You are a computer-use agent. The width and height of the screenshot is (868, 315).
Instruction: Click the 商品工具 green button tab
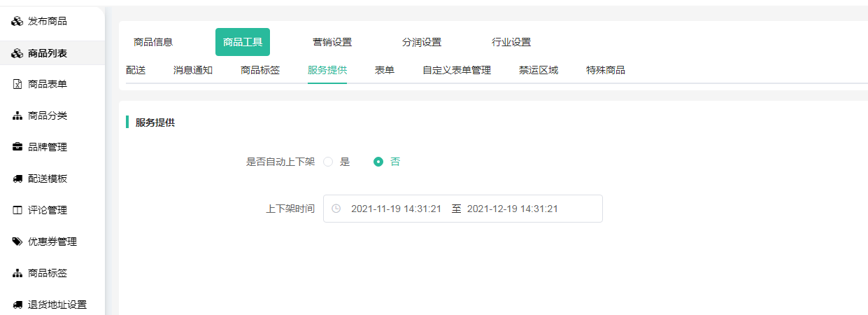[243, 42]
